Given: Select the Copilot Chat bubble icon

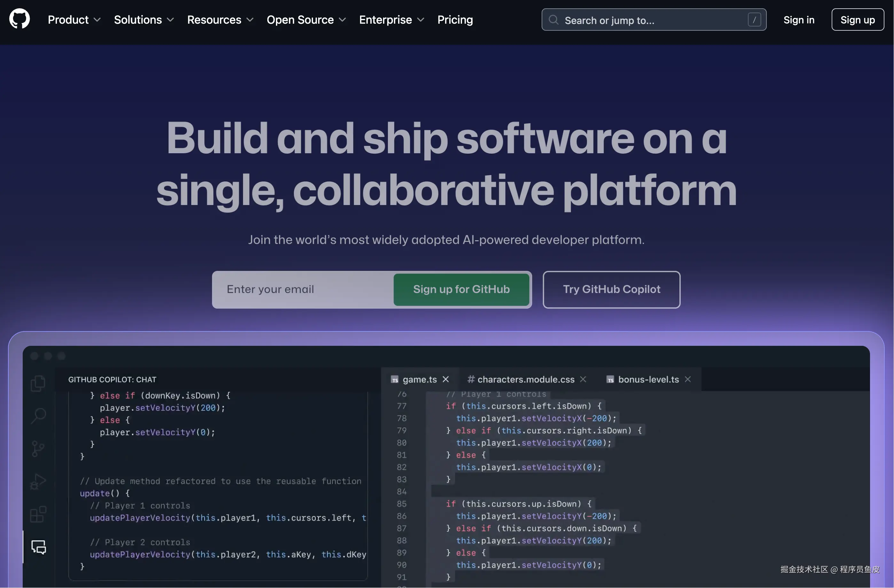Looking at the screenshot, I should click(39, 547).
